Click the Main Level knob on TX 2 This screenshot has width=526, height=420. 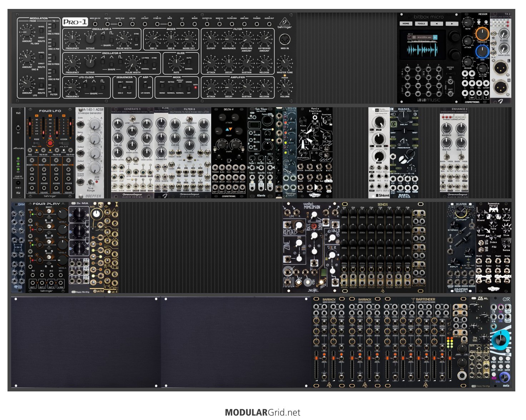pos(504,49)
